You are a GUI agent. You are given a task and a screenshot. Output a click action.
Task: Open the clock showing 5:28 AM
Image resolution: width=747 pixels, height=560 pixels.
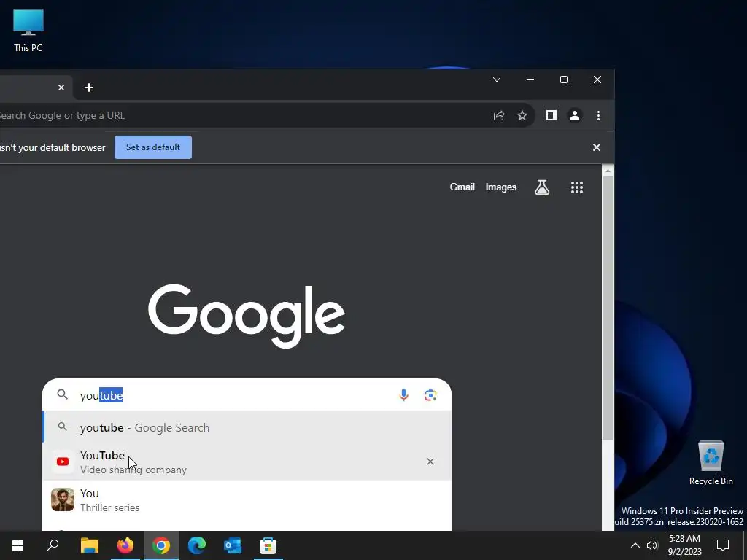(684, 545)
